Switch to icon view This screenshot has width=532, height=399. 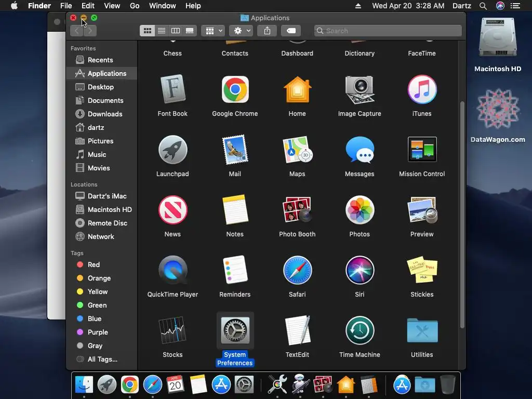coord(147,31)
